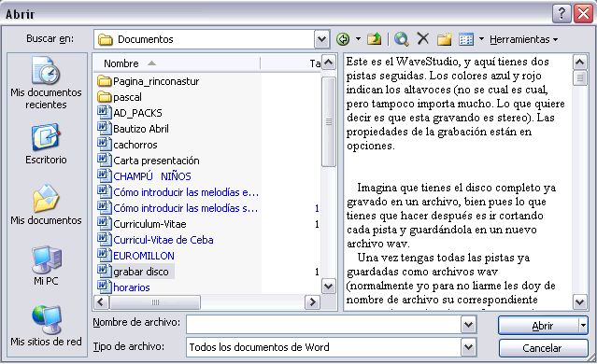597x364 pixels.
Task: Open the Herramientas menu
Action: click(523, 39)
